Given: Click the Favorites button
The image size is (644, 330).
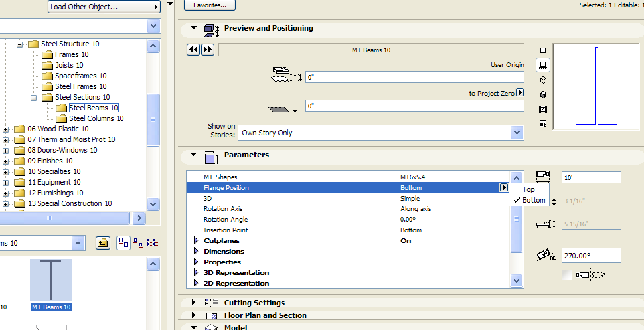Looking at the screenshot, I should [209, 5].
